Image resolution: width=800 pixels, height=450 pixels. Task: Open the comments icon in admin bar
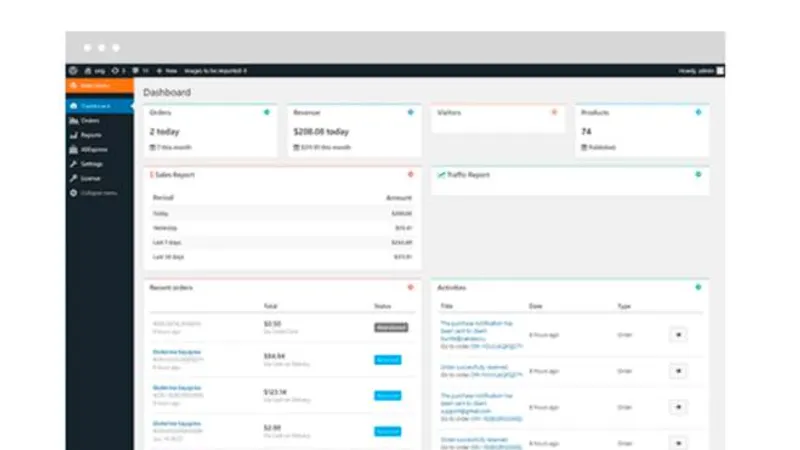(x=136, y=70)
